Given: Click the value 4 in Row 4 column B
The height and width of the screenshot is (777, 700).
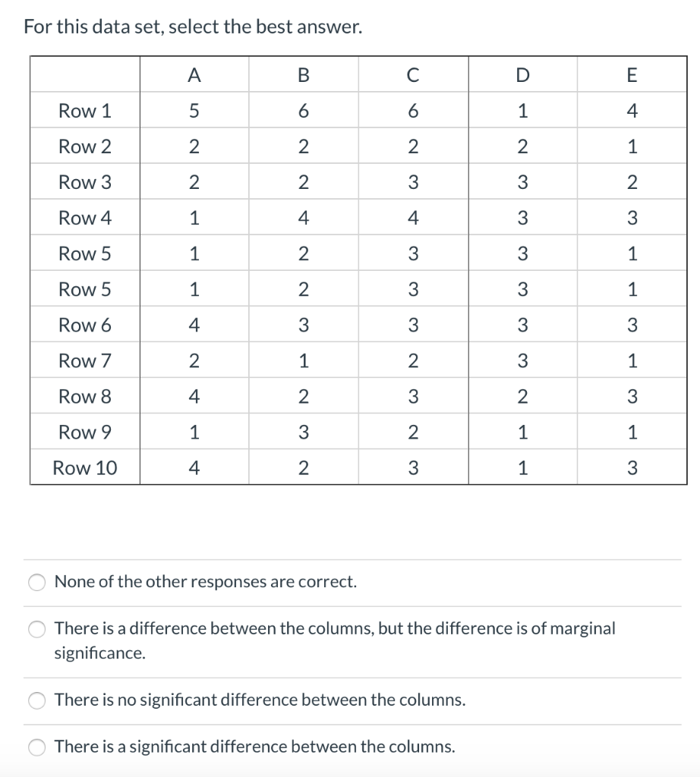Looking at the screenshot, I should (x=303, y=218).
